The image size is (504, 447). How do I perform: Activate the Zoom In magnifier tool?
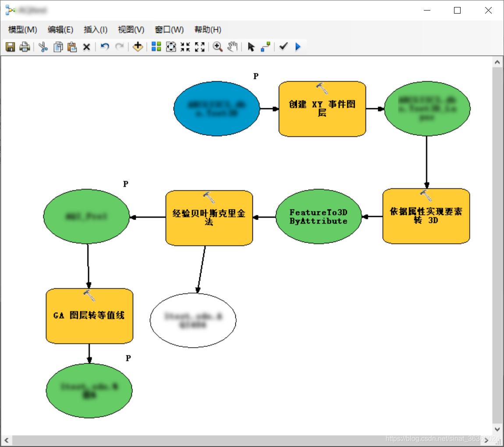(218, 46)
